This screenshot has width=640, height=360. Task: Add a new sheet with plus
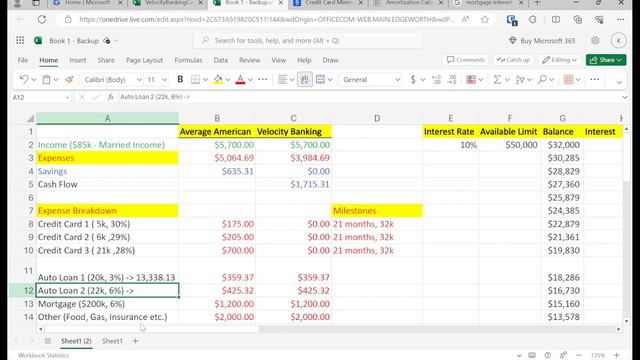pos(136,341)
